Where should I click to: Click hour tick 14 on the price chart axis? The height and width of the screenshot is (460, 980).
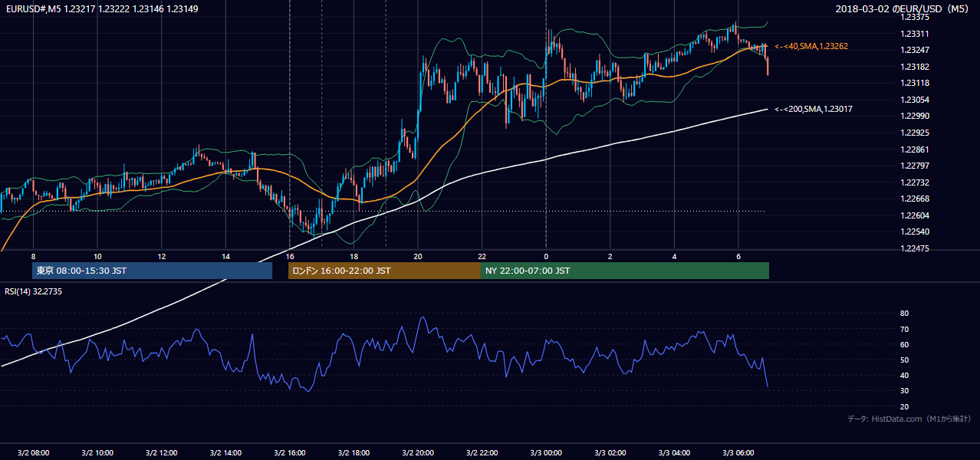click(225, 256)
